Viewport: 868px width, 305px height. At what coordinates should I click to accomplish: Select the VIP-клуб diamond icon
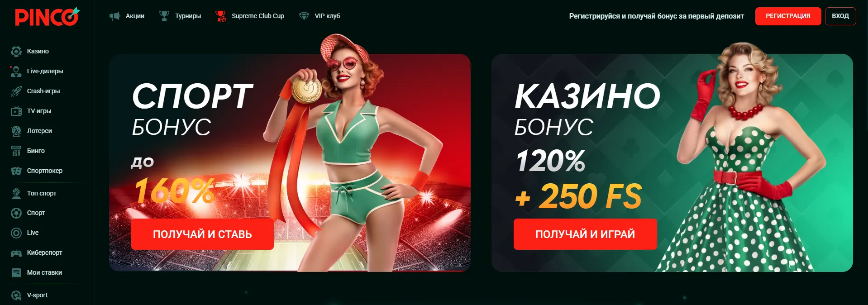coord(304,16)
